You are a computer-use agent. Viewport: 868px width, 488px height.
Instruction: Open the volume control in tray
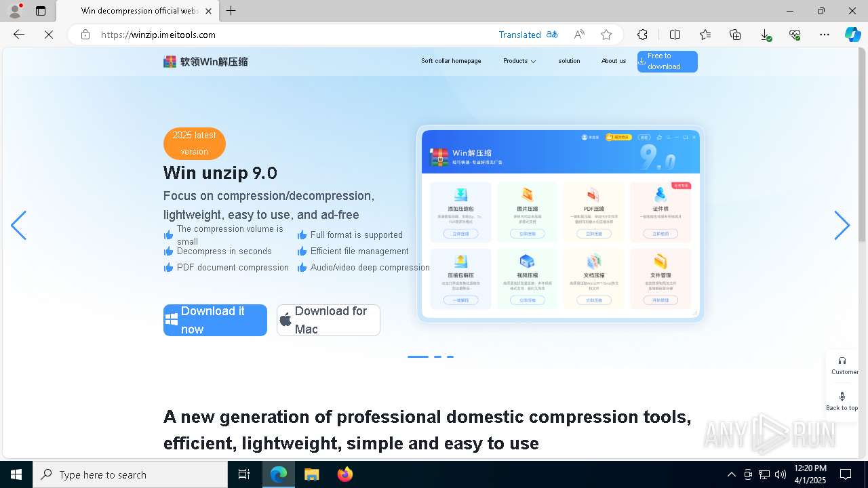click(x=781, y=474)
